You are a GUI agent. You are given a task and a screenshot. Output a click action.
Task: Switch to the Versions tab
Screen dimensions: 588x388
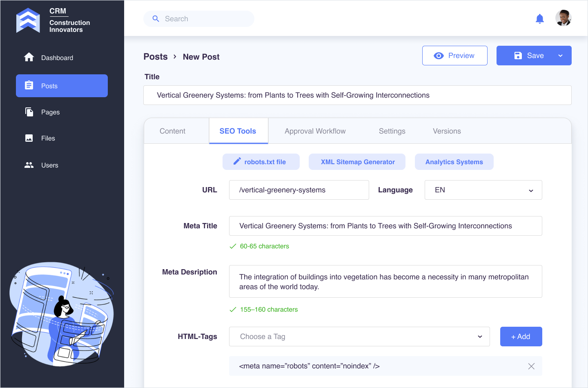pyautogui.click(x=447, y=131)
